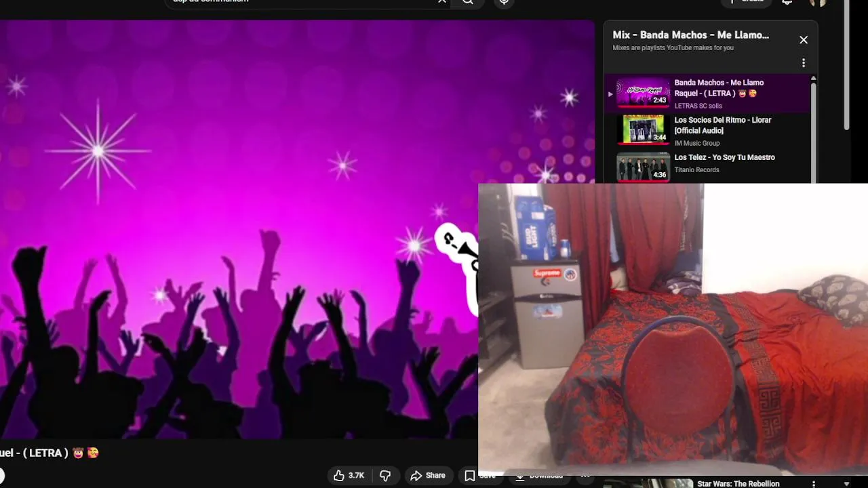Click the playlist panel scrollbar thumb
868x488 pixels.
(813, 132)
